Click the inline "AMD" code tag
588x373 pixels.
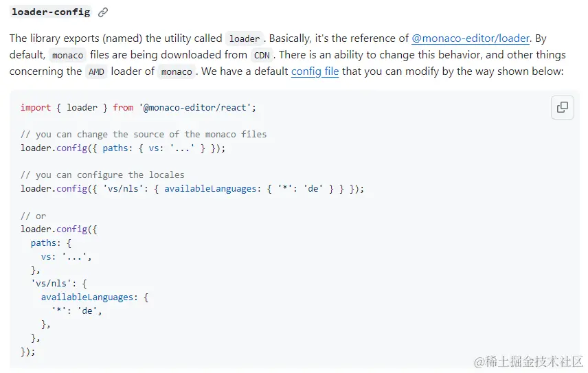[96, 71]
